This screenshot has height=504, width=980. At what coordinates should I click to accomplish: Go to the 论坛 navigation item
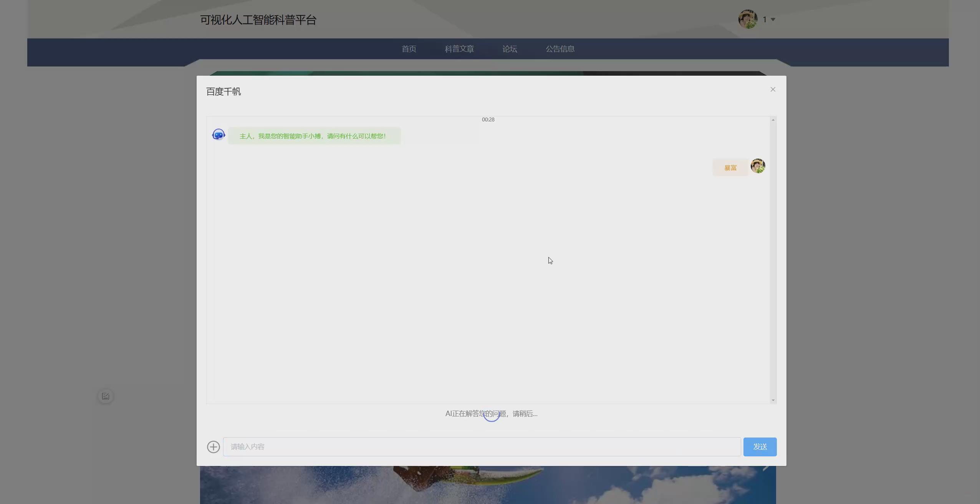510,49
